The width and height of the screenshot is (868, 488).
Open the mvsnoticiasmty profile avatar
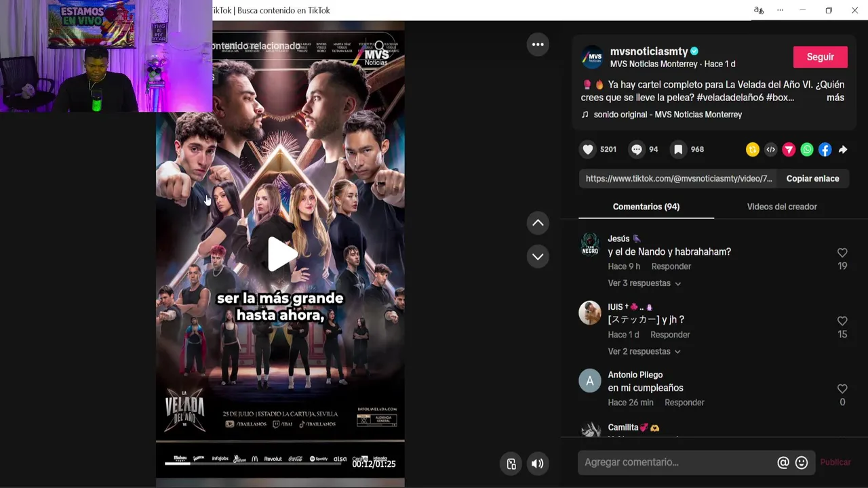(593, 58)
